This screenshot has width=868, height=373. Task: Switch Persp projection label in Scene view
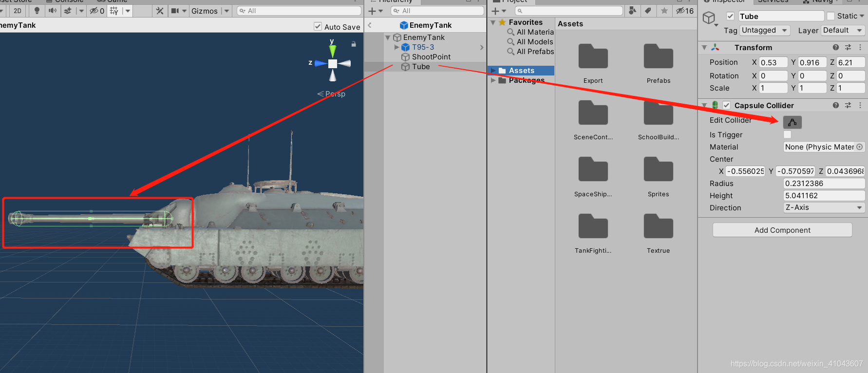tap(331, 93)
